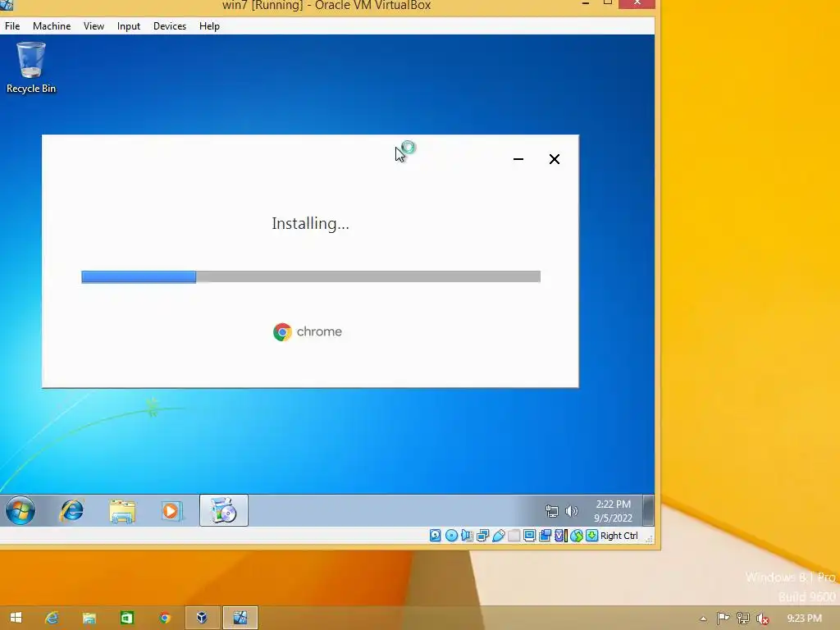
Task: Click the VirtualBox USB devices indicator
Action: [x=498, y=535]
